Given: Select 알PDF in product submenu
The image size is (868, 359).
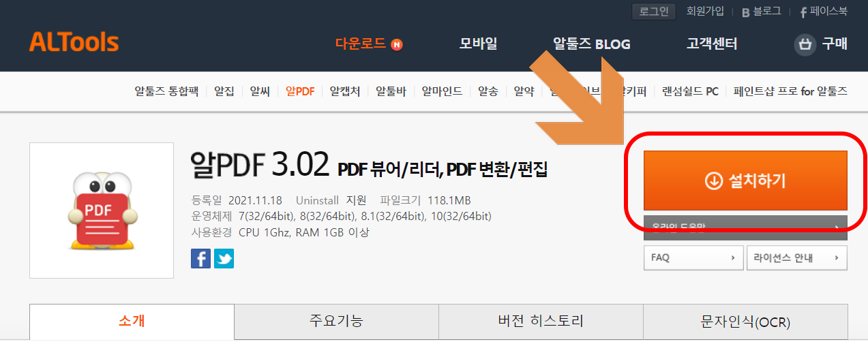Looking at the screenshot, I should click(x=300, y=91).
